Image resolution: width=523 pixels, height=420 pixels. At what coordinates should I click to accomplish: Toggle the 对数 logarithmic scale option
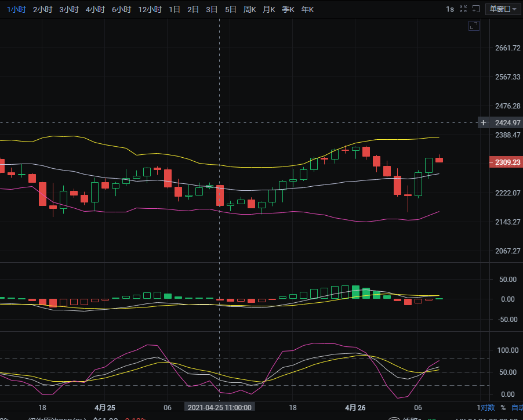487,407
